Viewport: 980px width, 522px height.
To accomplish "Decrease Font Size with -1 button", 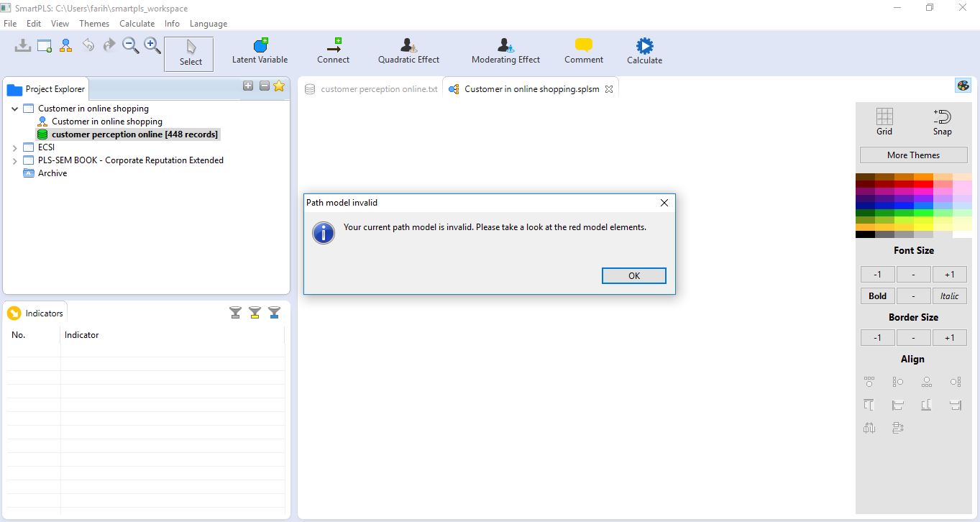I will click(877, 274).
